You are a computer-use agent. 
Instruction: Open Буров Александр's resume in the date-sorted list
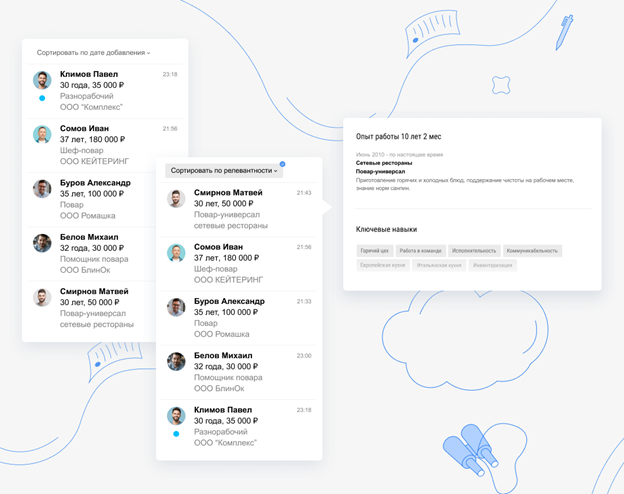click(x=95, y=183)
